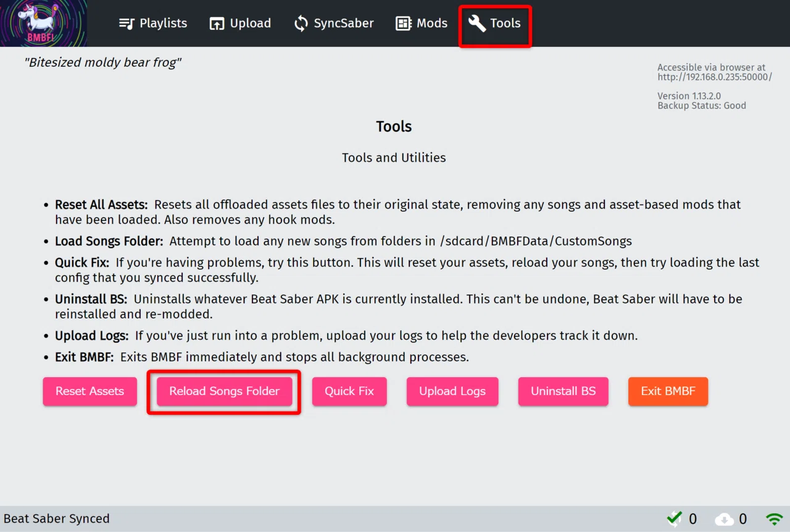The image size is (790, 532).
Task: Click the sync count next to the checkmark
Action: [x=693, y=520]
